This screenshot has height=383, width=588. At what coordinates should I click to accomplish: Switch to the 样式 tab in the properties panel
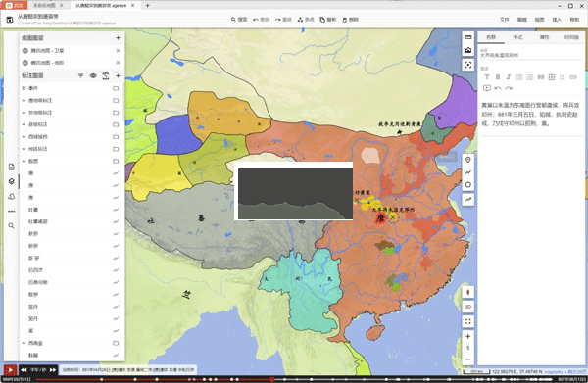click(x=517, y=37)
